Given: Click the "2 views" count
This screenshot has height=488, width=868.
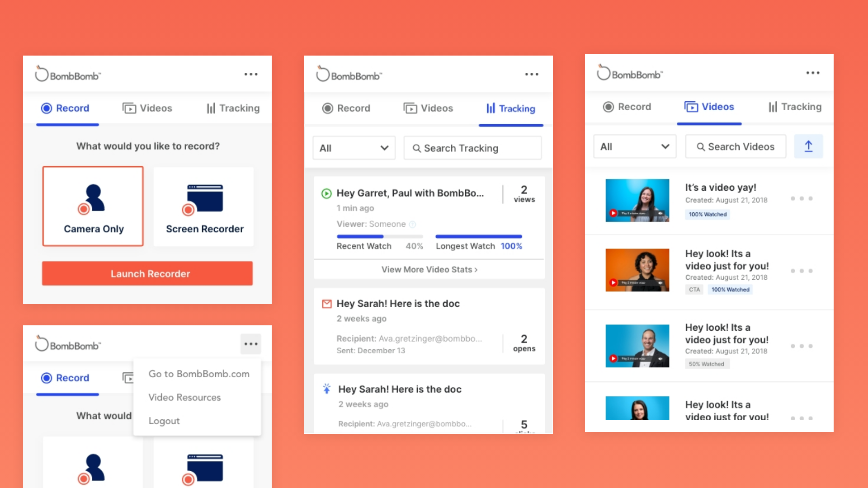Looking at the screenshot, I should click(524, 194).
